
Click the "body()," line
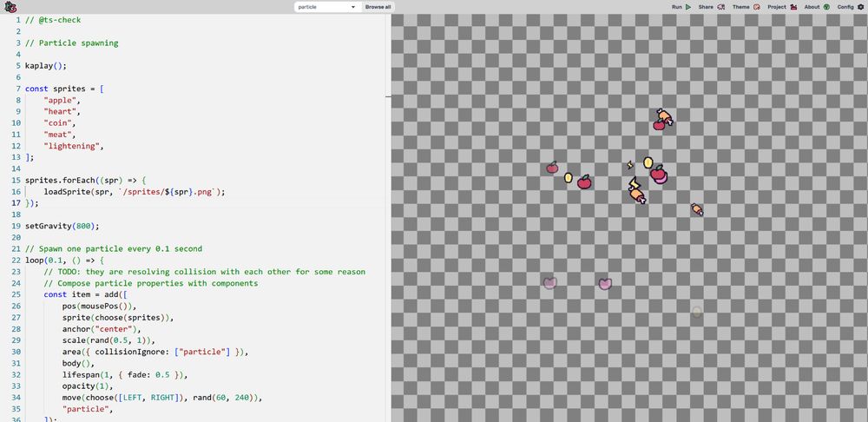(x=78, y=363)
